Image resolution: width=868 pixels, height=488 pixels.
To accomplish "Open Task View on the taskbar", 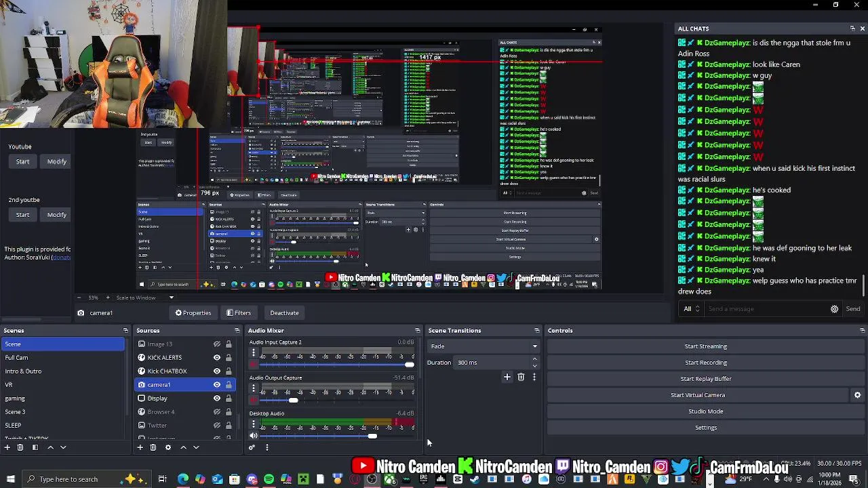I will (x=162, y=479).
